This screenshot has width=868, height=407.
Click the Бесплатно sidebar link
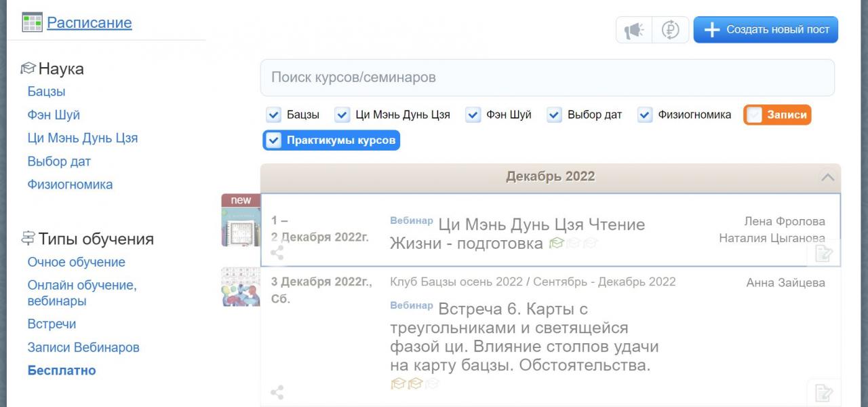[x=62, y=370]
